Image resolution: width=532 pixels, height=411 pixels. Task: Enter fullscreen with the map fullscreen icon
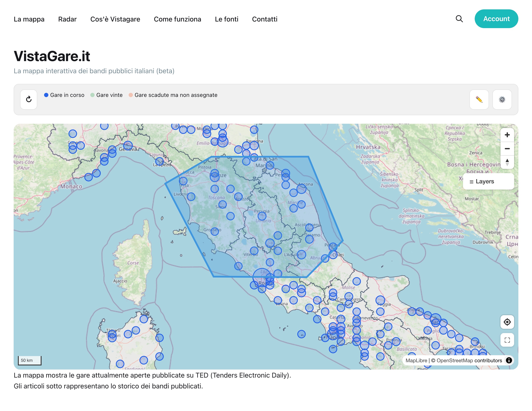point(507,340)
